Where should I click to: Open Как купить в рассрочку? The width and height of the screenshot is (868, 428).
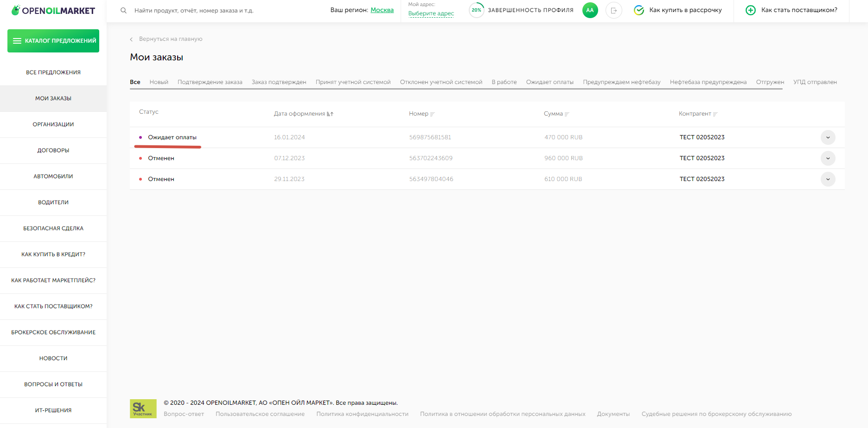[685, 10]
